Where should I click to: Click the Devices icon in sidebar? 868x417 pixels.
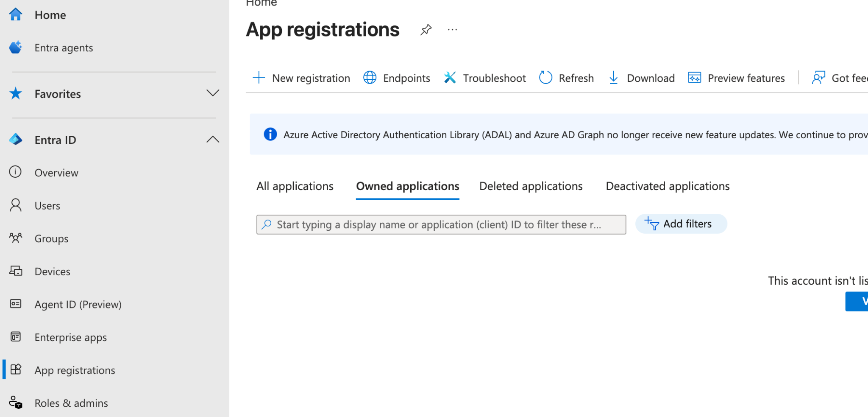point(16,271)
